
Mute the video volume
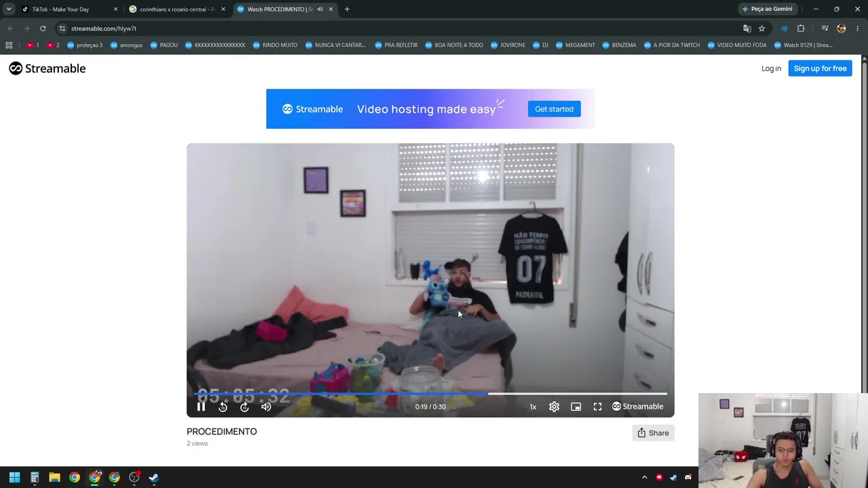click(x=267, y=407)
